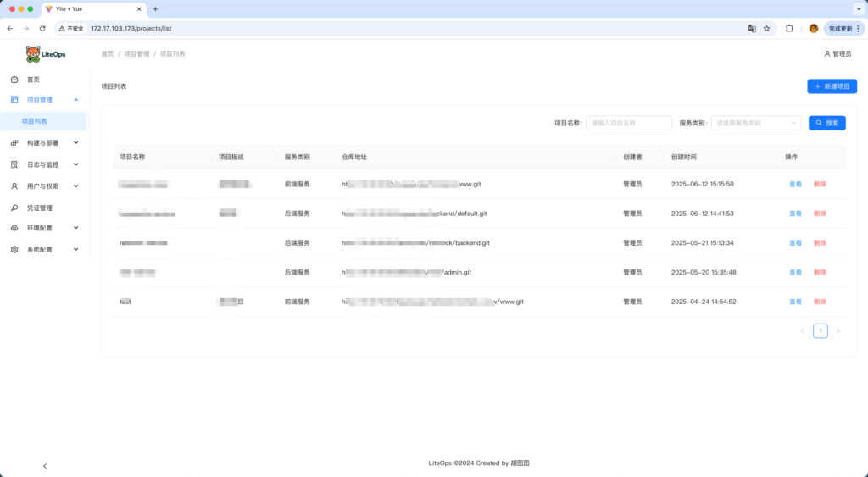868x477 pixels.
Task: Click the blue 搜索 button
Action: pyautogui.click(x=826, y=123)
